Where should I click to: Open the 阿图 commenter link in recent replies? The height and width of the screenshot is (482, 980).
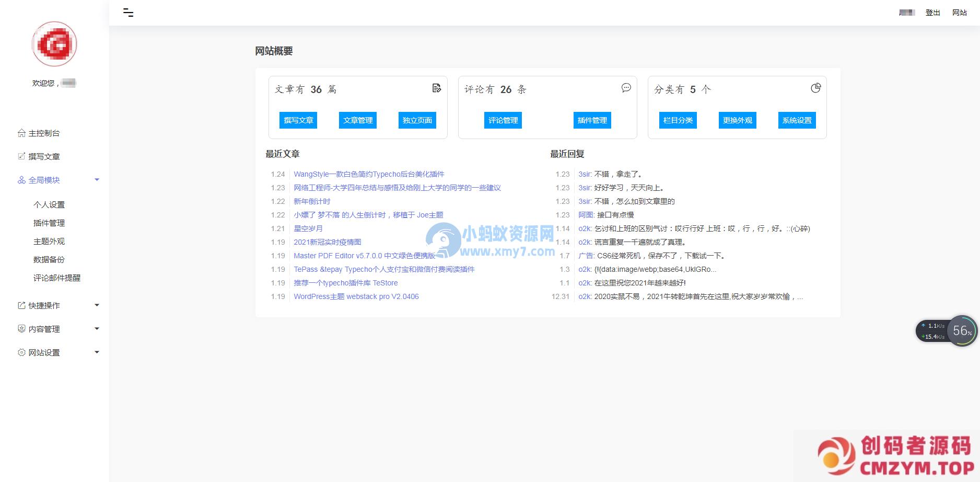[x=586, y=215]
